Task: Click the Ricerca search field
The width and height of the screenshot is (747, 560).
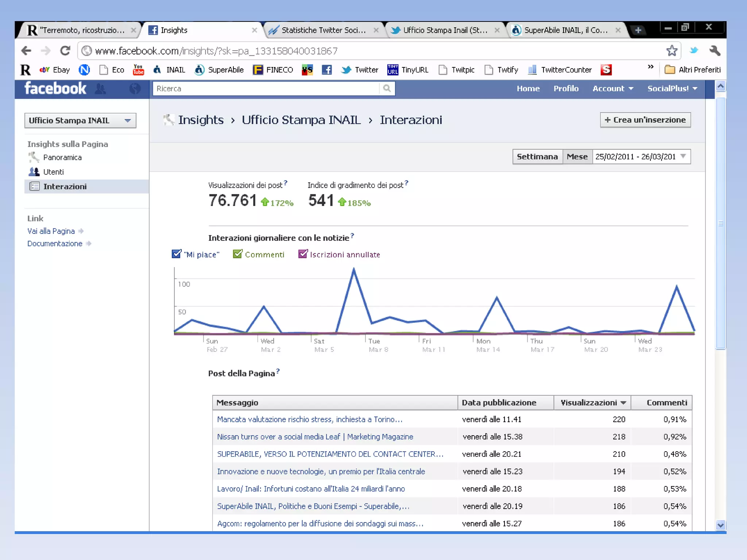Action: 266,89
